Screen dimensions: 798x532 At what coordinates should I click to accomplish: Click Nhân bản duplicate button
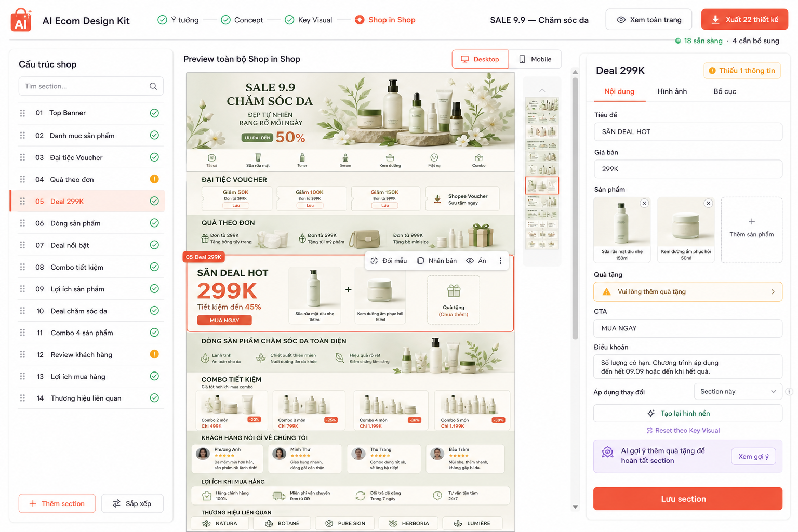click(x=437, y=261)
